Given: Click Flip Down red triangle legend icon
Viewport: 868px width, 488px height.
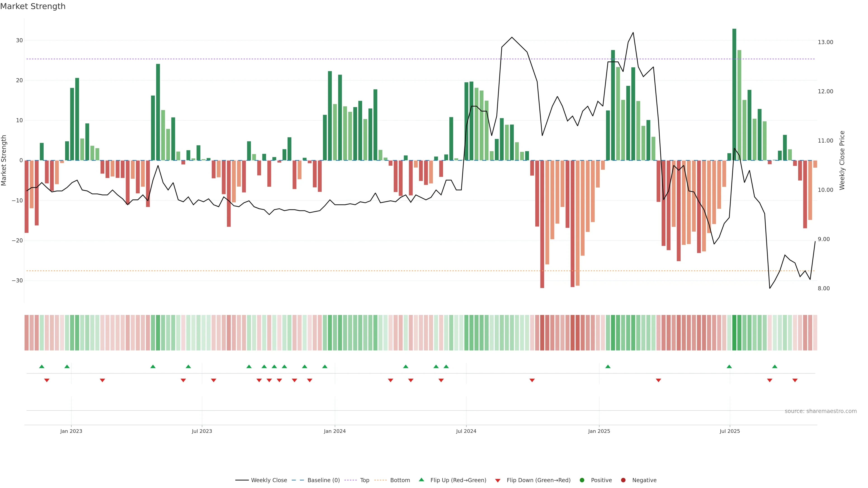Looking at the screenshot, I should pos(498,481).
